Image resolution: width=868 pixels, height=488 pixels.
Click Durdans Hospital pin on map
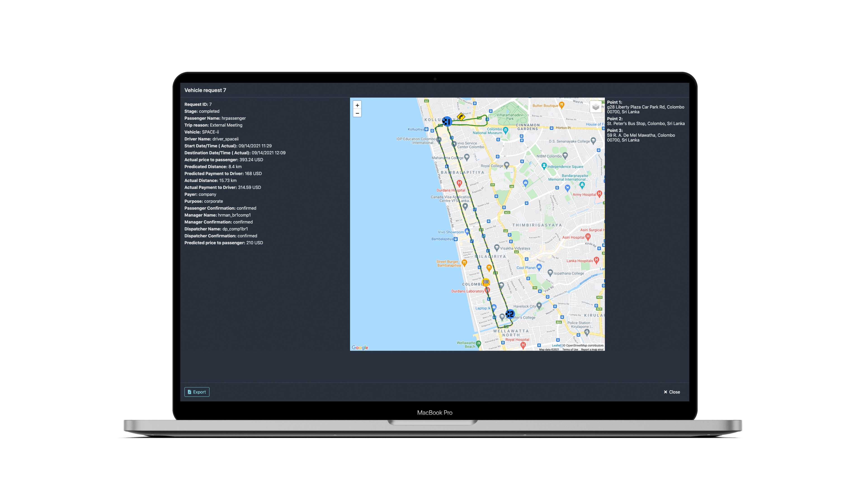click(x=459, y=183)
